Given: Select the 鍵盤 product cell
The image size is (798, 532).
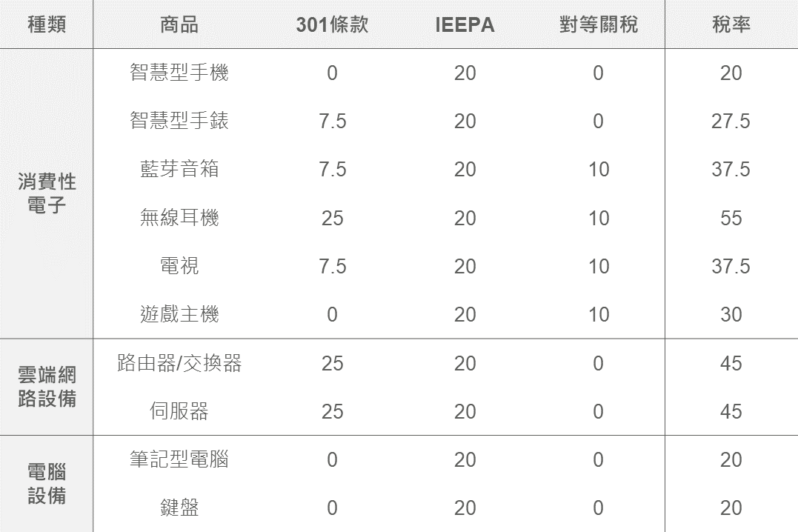Looking at the screenshot, I should pyautogui.click(x=179, y=508).
